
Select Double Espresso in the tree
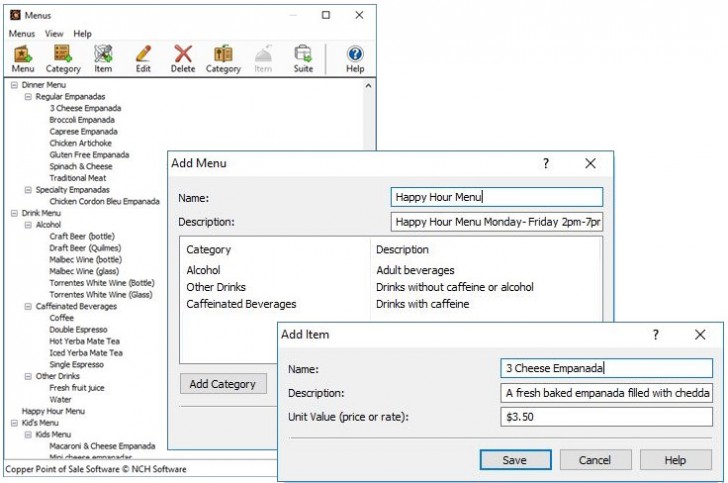point(78,330)
